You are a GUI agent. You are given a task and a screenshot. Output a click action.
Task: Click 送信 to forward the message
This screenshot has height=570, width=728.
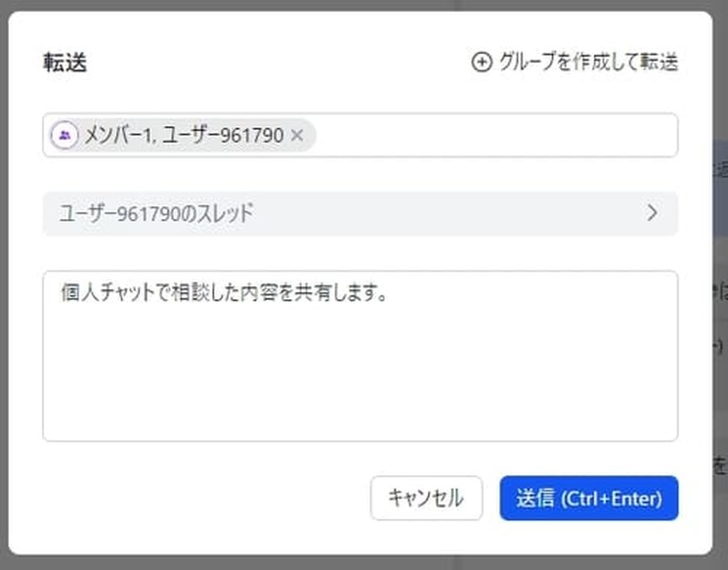click(589, 499)
